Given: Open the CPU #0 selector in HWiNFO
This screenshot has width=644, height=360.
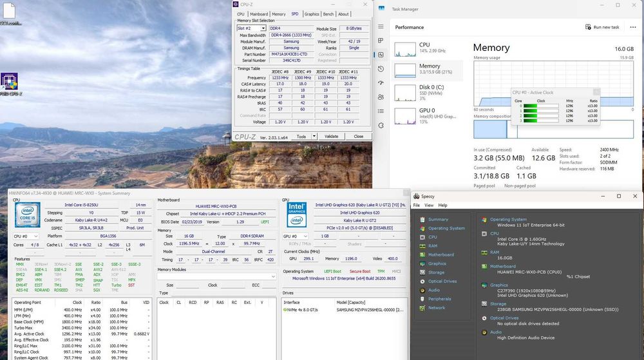Looking at the screenshot, I should click(x=26, y=236).
